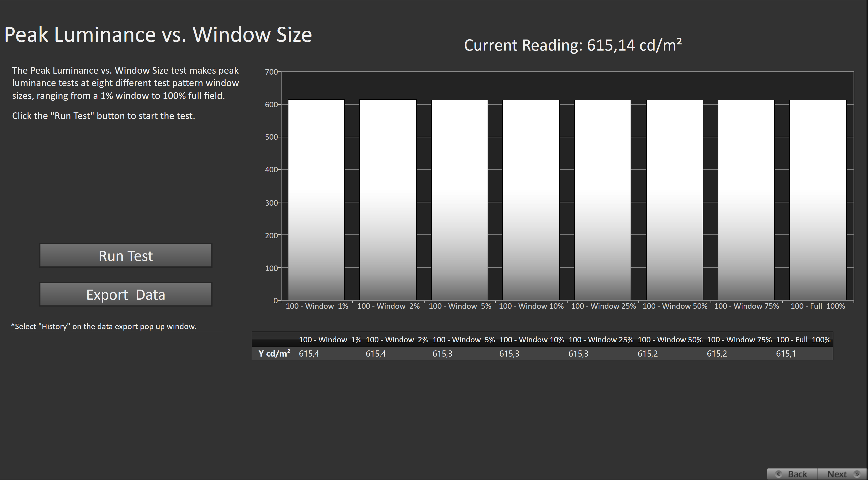Click the 300 y-axis tick label
The height and width of the screenshot is (480, 868).
tap(271, 203)
